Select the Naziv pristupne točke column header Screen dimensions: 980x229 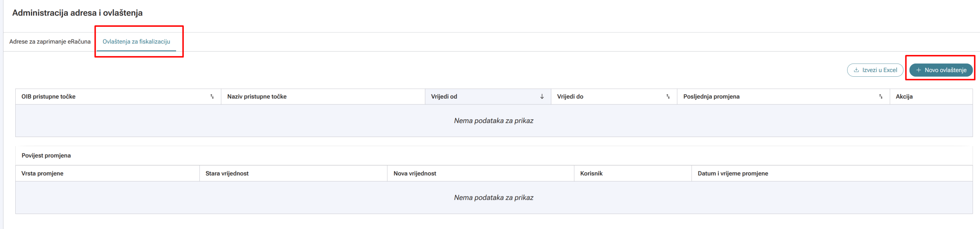257,97
